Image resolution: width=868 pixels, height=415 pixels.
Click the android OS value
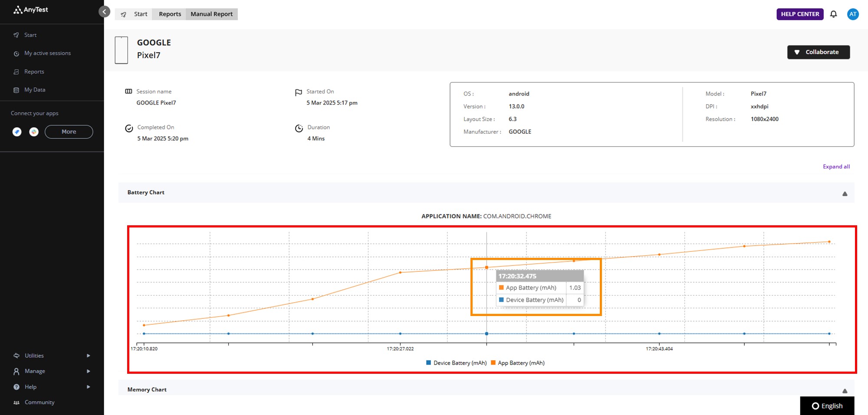(x=519, y=94)
